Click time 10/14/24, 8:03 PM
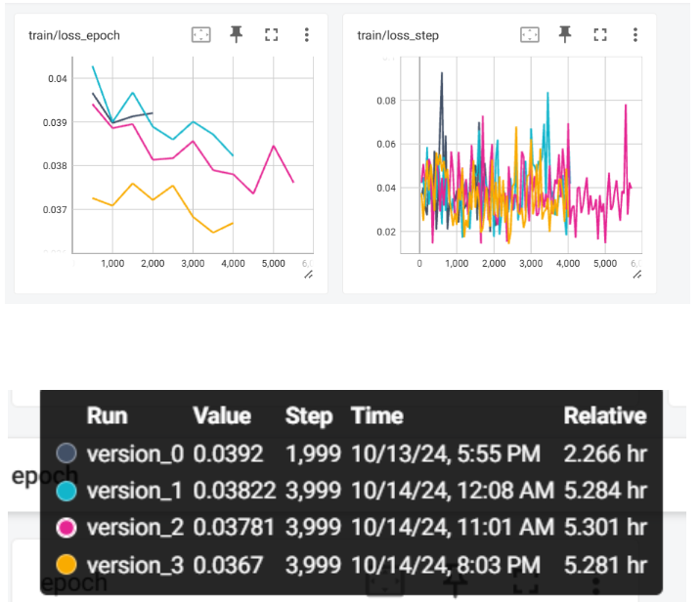 [446, 565]
